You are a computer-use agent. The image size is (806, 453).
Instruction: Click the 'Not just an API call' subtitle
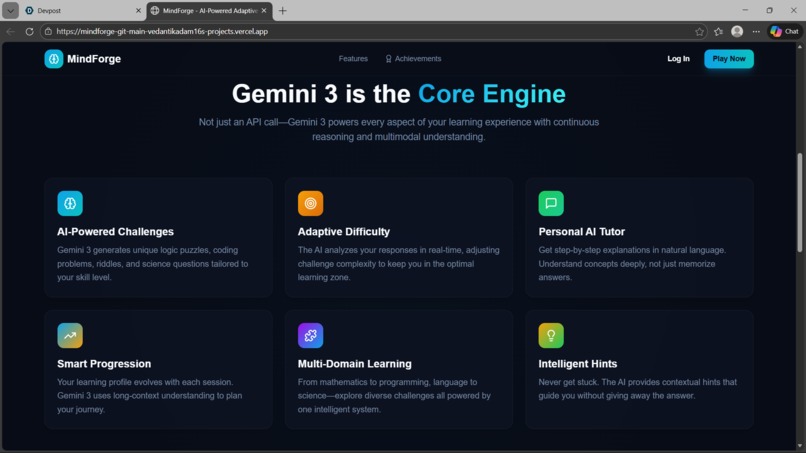(x=398, y=130)
